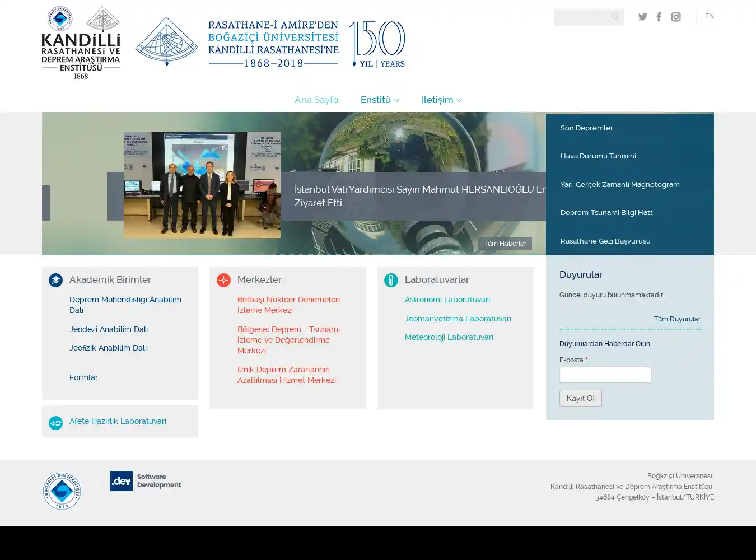This screenshot has width=756, height=560.
Task: Click the Laboratuvarlar test tube icon
Action: pos(391,280)
